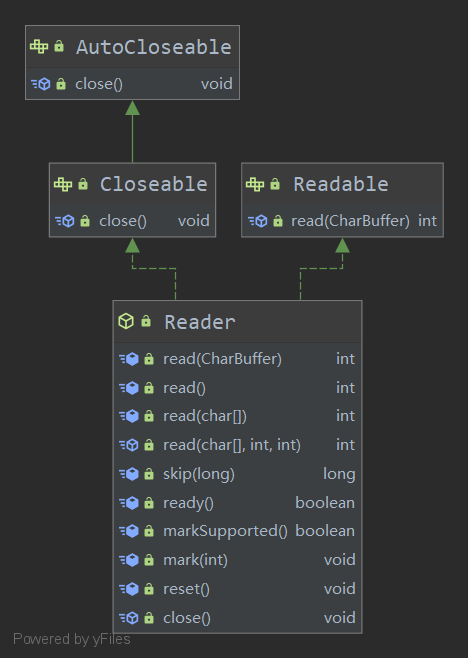
Task: Select inheritance arrow from Closeable to AutoCloseable
Action: 133,131
